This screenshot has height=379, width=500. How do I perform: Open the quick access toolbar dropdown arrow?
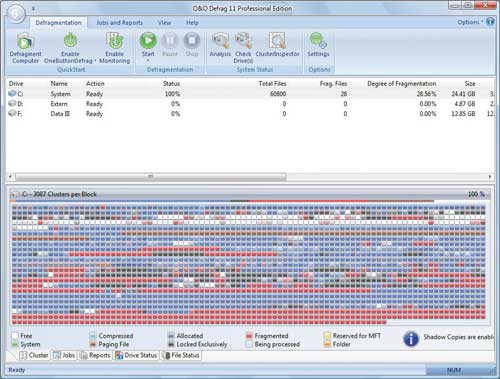tap(33, 8)
